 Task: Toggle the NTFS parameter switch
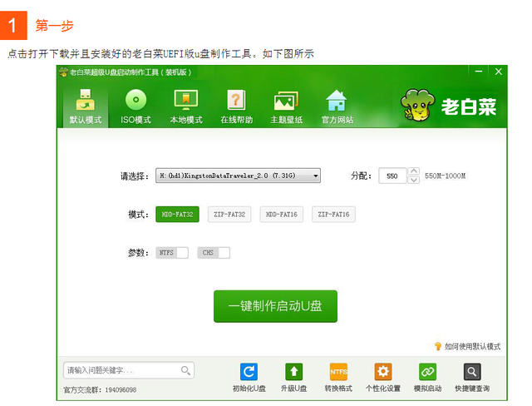coord(172,253)
